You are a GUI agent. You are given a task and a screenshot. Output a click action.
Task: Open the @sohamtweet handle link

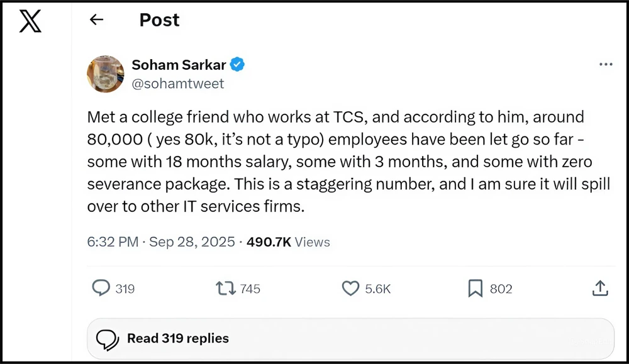pos(177,84)
